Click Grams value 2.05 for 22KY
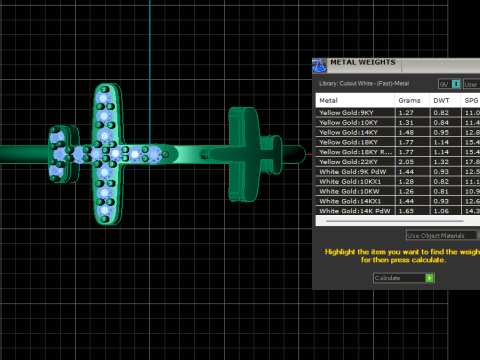 (406, 162)
